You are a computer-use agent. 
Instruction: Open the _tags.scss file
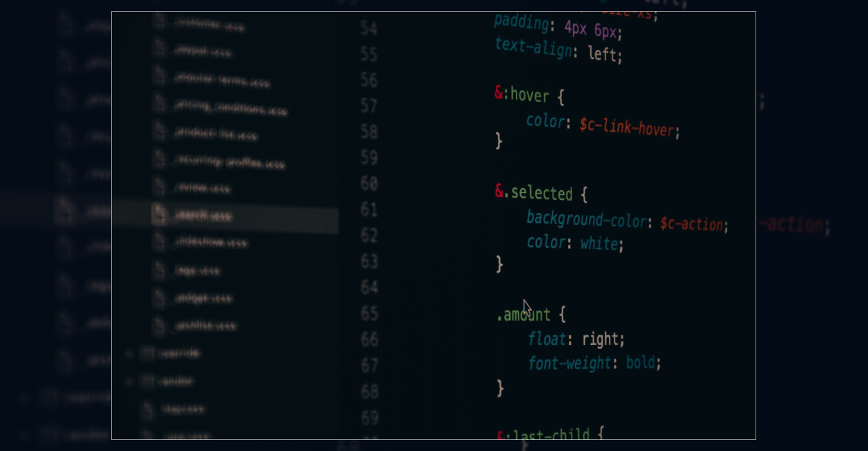pyautogui.click(x=197, y=270)
